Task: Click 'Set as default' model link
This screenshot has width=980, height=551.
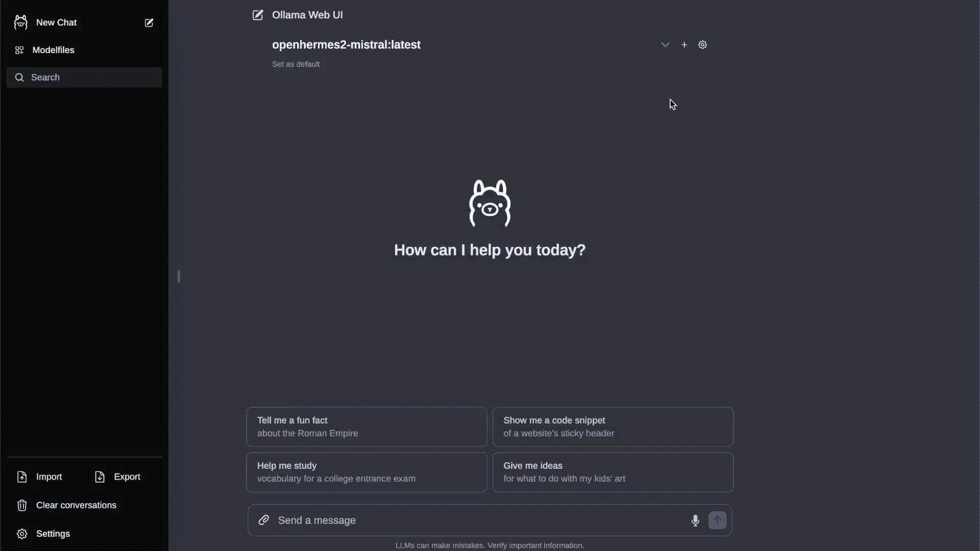Action: point(296,64)
